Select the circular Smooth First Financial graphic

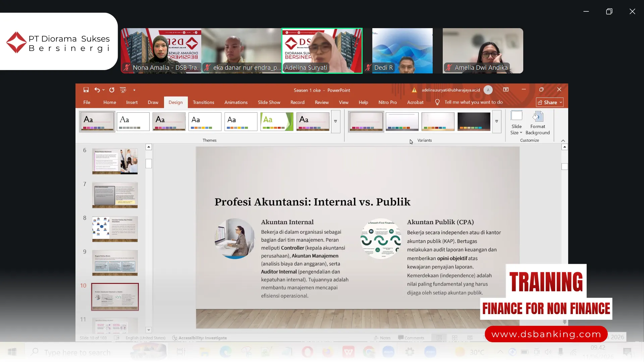point(381,239)
